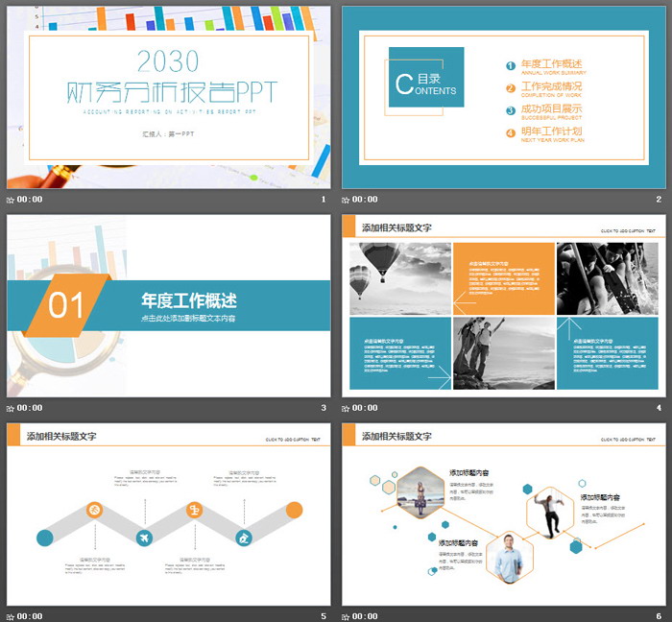Click the 00:00 timing under slide 4

(365, 408)
